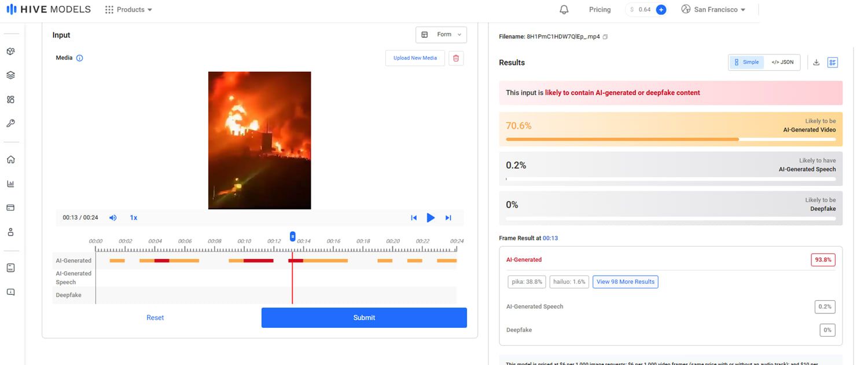Click the Submit button
The image size is (868, 365).
(364, 317)
